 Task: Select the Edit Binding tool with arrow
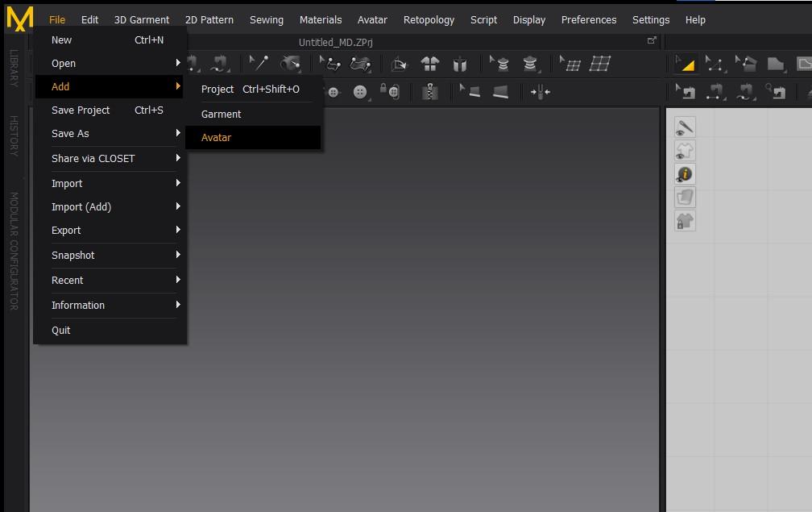click(470, 92)
